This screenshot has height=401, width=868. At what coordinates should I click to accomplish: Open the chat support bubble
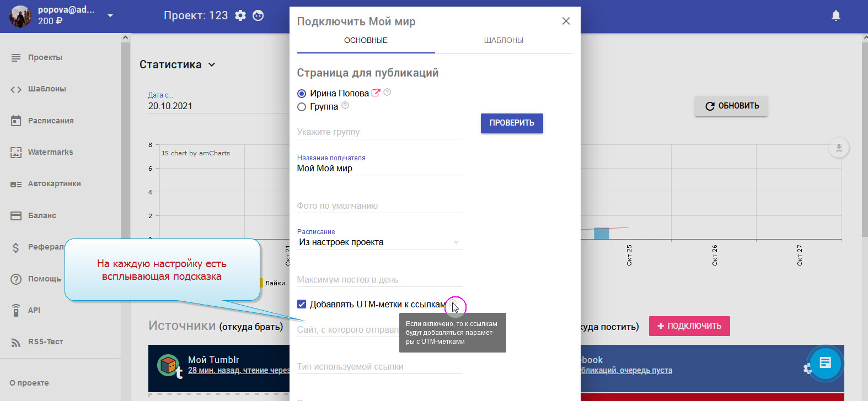[825, 362]
